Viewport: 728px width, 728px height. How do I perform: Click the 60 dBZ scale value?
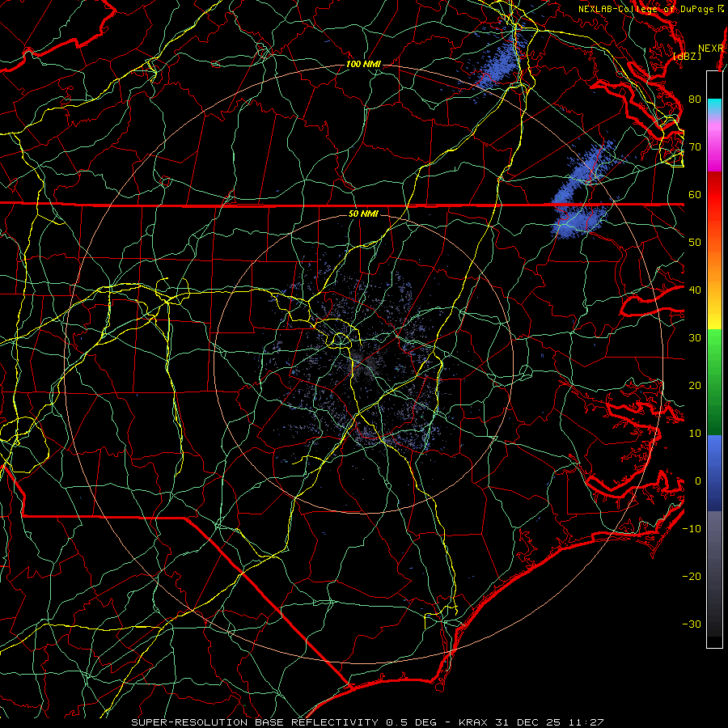[695, 195]
